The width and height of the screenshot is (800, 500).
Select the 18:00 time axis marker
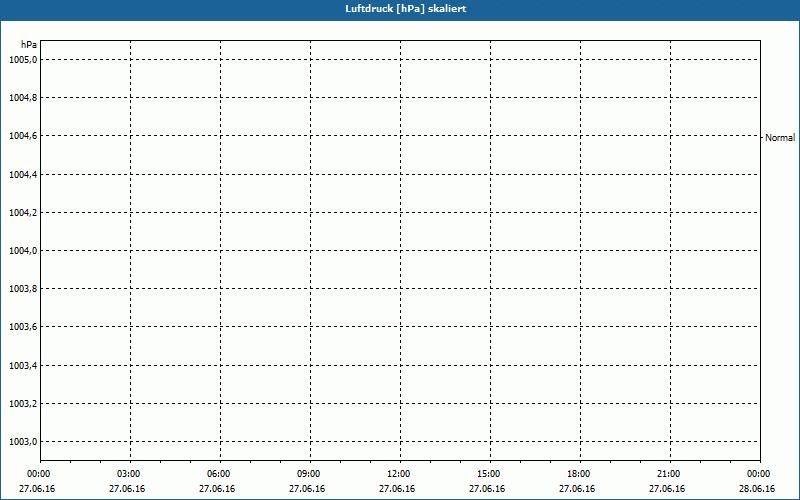pos(578,474)
